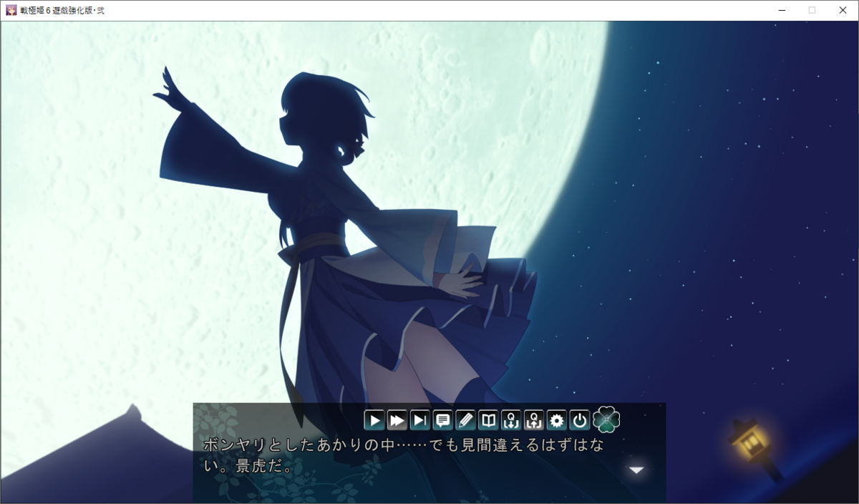
Task: Jump to the next scene icon
Action: click(419, 420)
